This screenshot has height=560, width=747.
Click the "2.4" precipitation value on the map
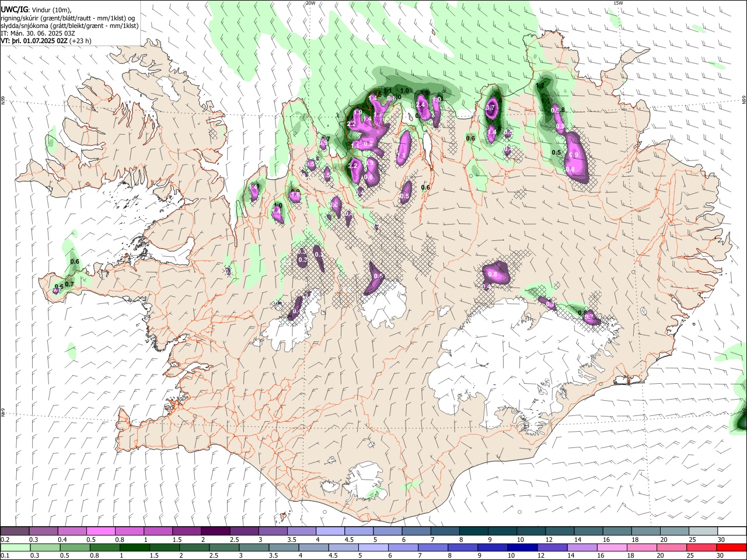pos(420,104)
